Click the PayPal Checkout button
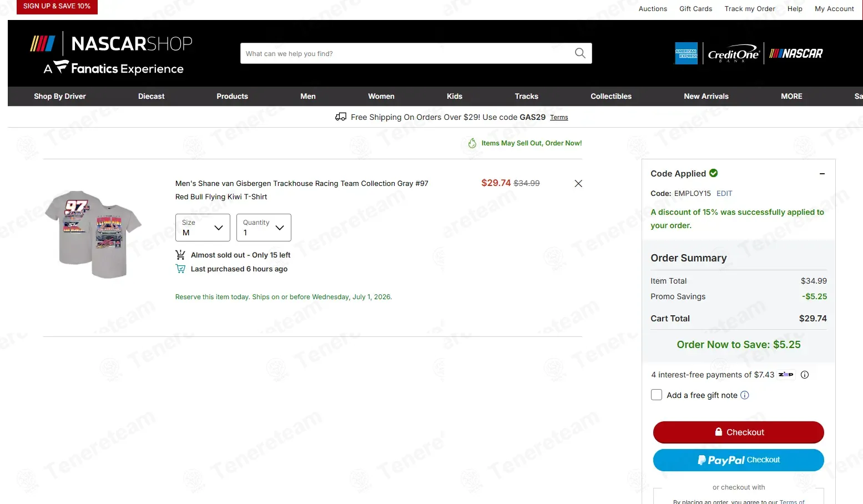The image size is (863, 504). (738, 460)
